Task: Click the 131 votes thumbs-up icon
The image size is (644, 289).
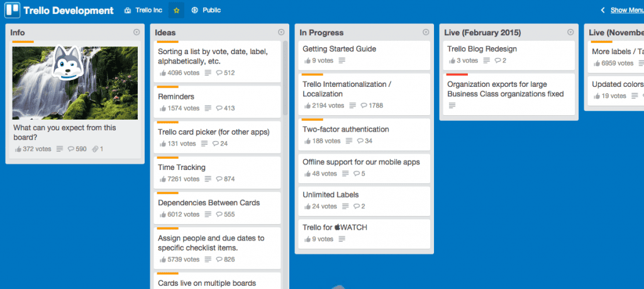Action: 163,144
